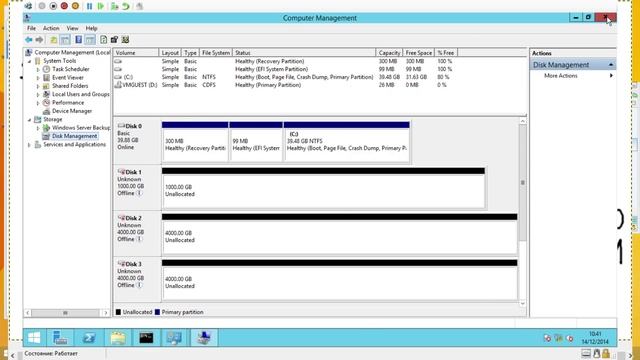This screenshot has height=360, width=640.
Task: Collapse the Storage tree node
Action: click(30, 120)
